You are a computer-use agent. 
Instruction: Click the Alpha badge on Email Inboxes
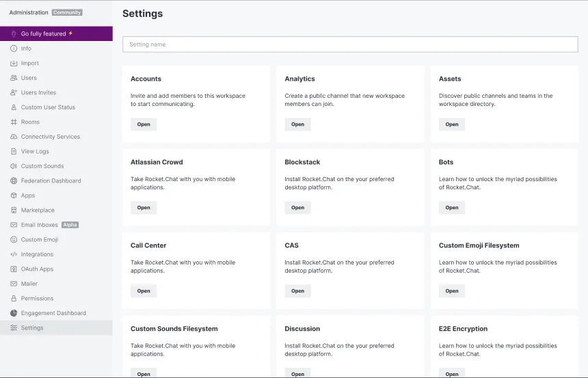(70, 225)
